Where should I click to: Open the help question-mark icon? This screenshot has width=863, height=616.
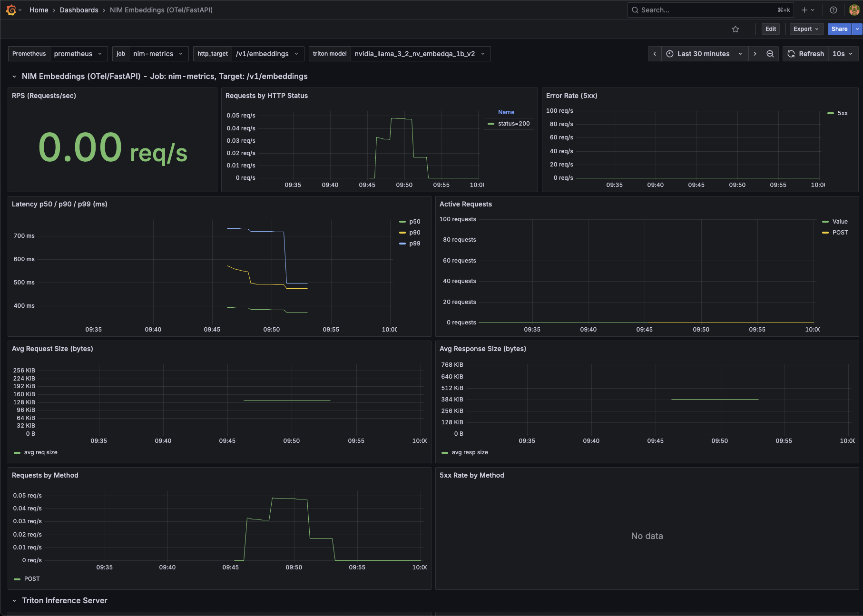(x=833, y=10)
